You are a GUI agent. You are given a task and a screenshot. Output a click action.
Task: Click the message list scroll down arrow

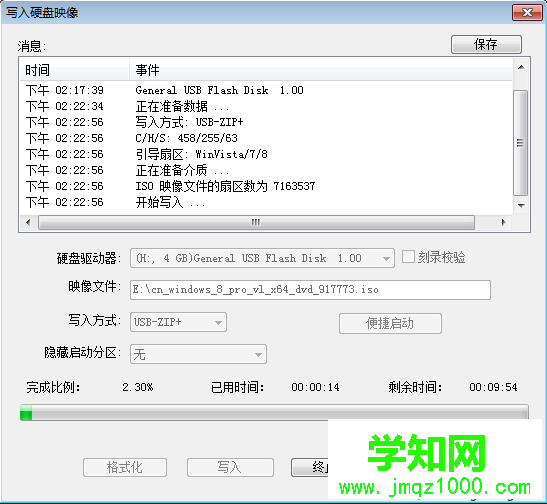click(521, 205)
